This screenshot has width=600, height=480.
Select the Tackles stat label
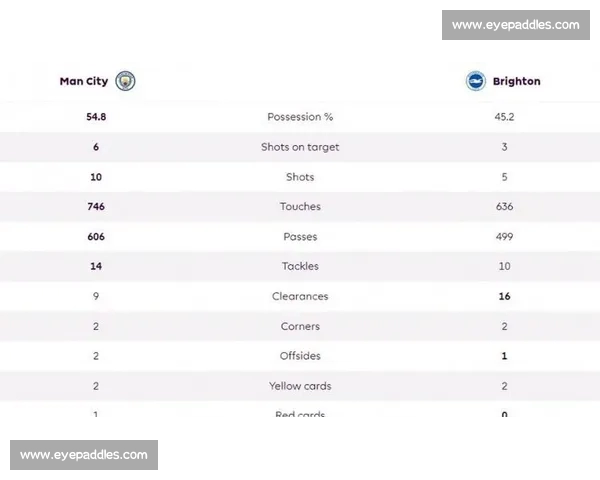[x=300, y=267]
